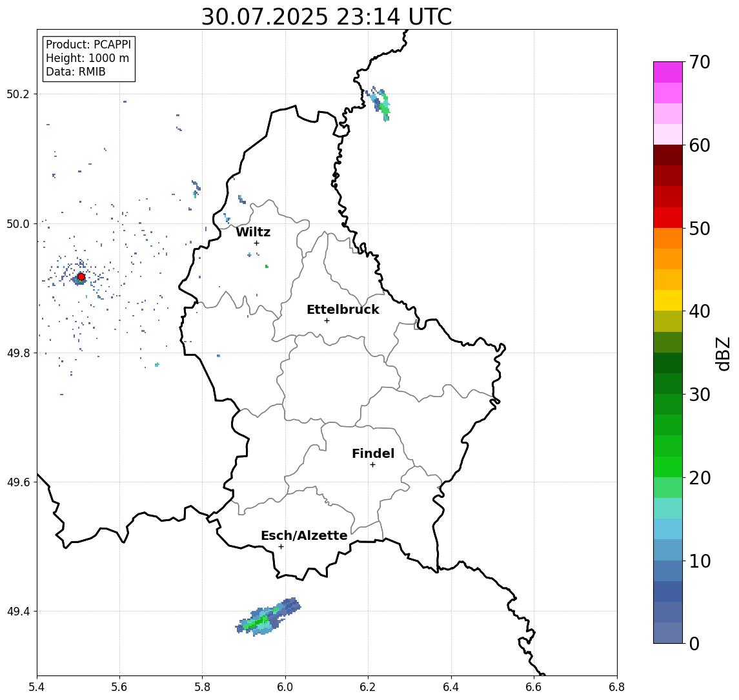This screenshot has width=739, height=700.
Task: Click the Wiltz station label
Action: [x=253, y=232]
